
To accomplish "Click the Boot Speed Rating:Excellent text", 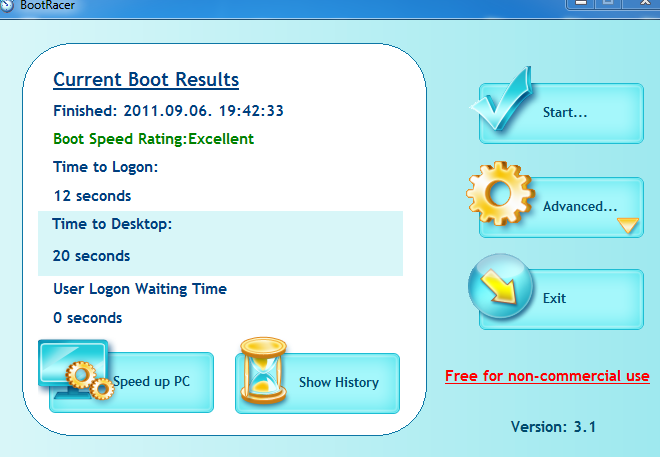I will 154,139.
